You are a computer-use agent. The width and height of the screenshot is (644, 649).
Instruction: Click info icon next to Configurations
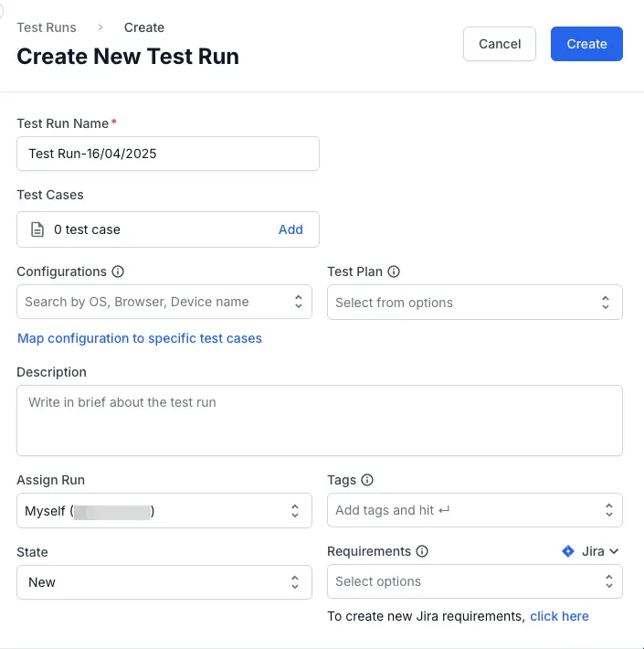coord(118,271)
